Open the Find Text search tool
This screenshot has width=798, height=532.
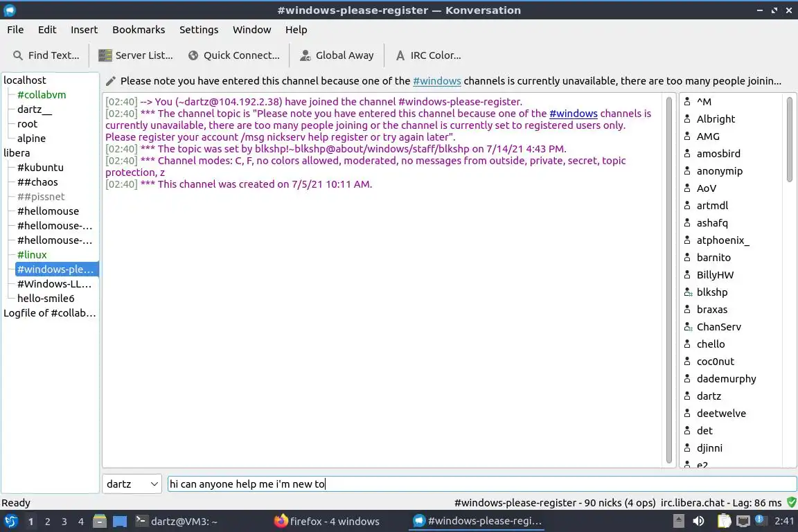point(46,55)
